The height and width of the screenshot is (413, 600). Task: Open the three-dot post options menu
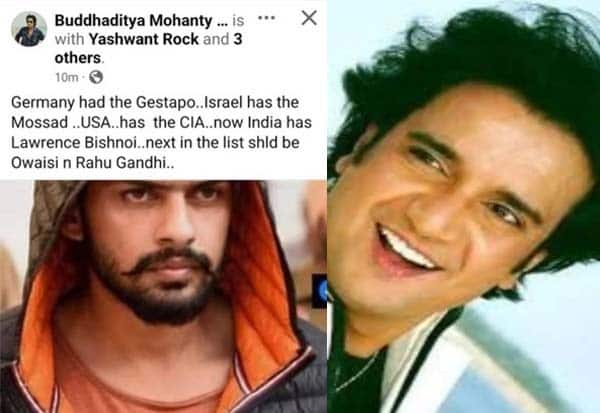pyautogui.click(x=267, y=18)
